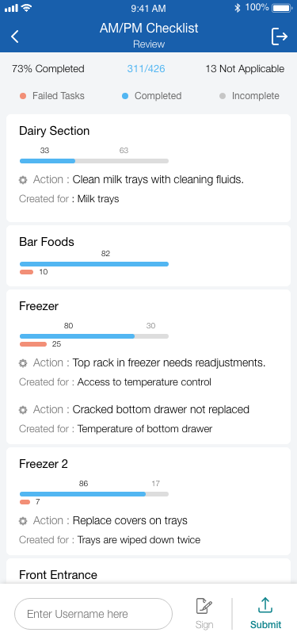297x644 pixels.
Task: Open the Freezer 2 section header
Action: tap(44, 464)
